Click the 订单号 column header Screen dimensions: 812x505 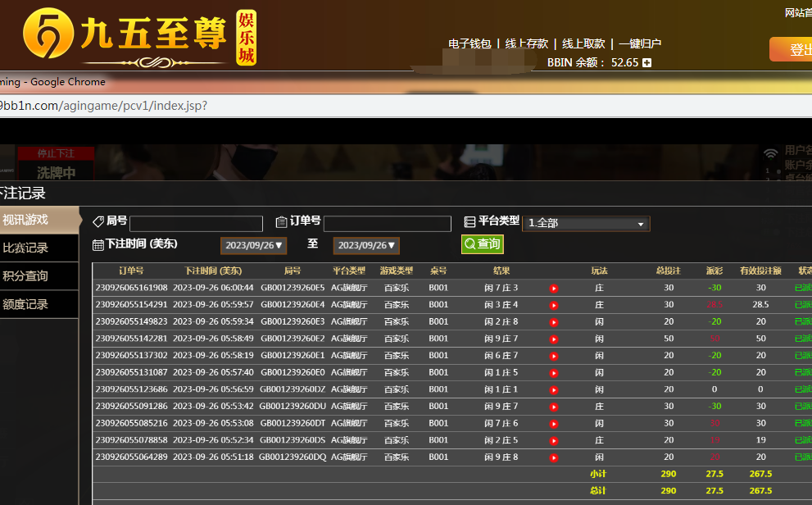coord(131,271)
